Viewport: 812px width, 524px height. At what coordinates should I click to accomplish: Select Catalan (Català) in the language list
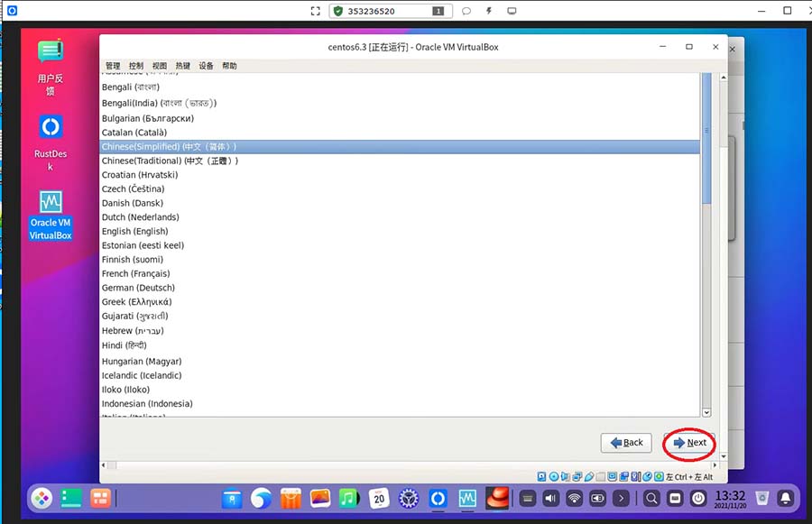click(400, 133)
